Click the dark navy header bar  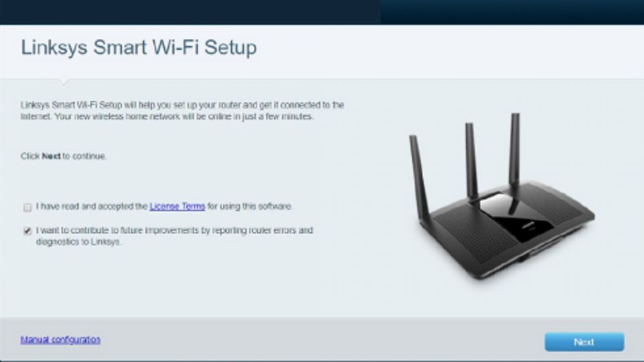click(322, 12)
